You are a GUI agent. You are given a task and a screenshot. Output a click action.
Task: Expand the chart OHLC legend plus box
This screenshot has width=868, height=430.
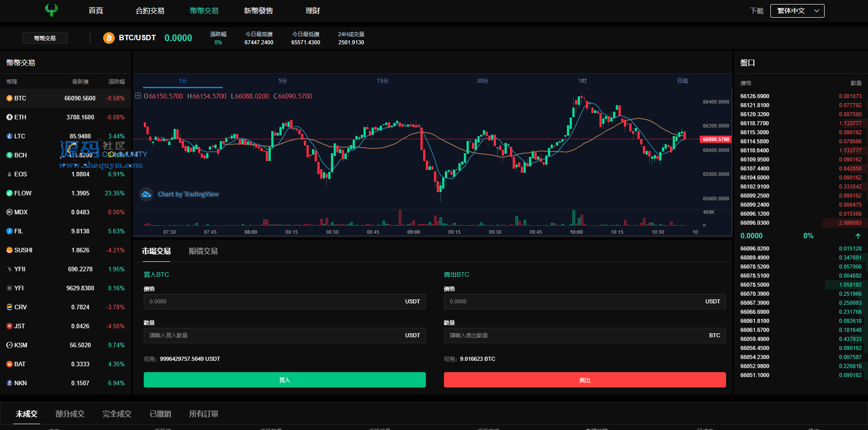coord(138,96)
